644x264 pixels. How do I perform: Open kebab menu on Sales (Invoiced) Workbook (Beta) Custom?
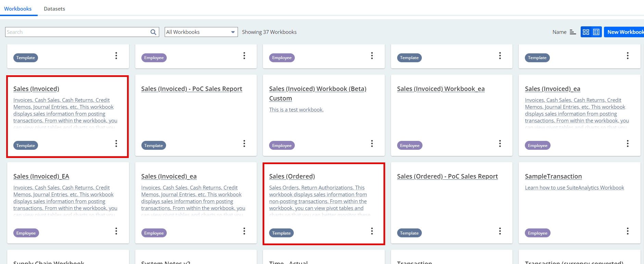click(x=372, y=143)
